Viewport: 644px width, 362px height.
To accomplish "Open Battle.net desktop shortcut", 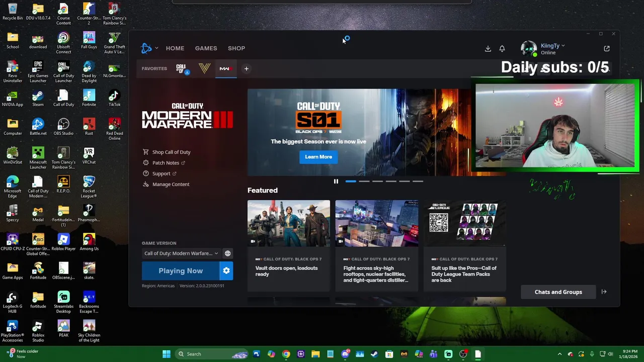I will pyautogui.click(x=38, y=127).
